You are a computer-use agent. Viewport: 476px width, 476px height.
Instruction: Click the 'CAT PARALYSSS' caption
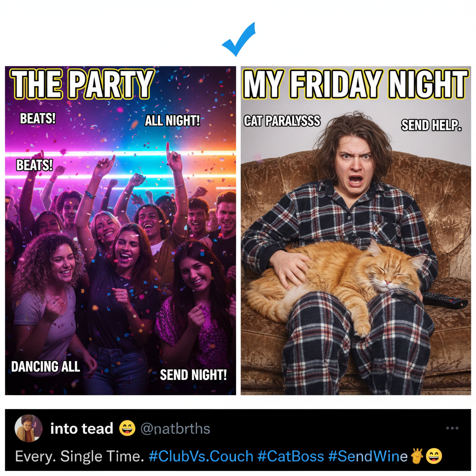(282, 121)
